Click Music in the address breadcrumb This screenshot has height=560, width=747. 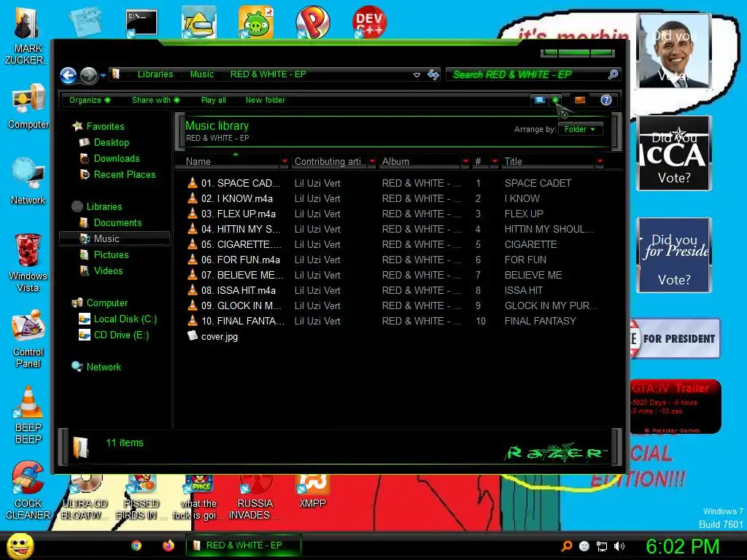(202, 74)
